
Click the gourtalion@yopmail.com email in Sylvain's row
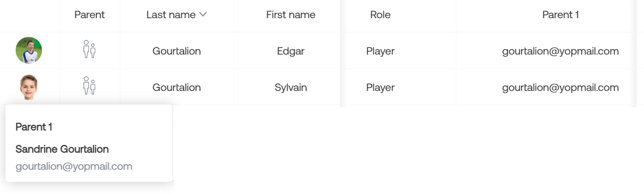561,87
